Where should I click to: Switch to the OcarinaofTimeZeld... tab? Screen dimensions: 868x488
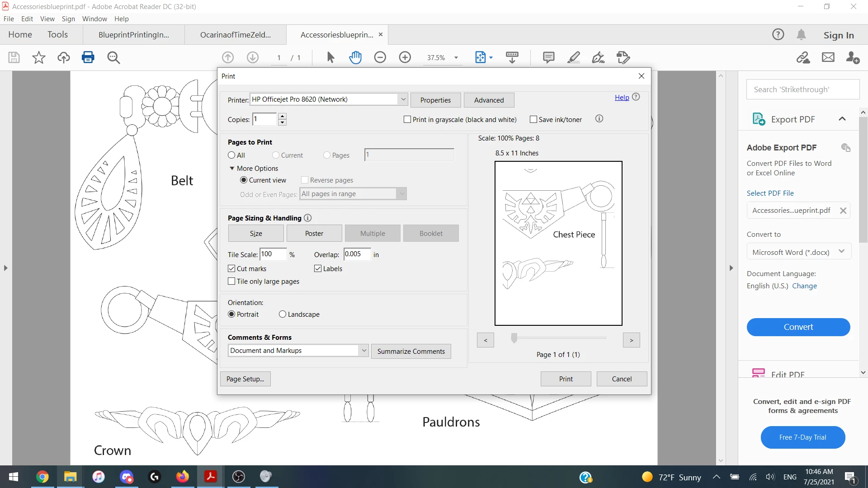click(x=236, y=35)
